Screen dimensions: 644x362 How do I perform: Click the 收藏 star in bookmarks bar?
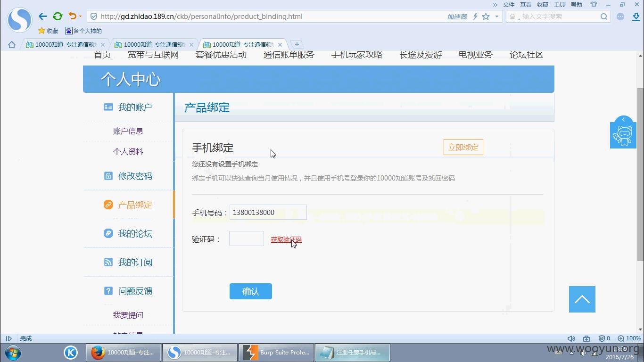(48, 31)
